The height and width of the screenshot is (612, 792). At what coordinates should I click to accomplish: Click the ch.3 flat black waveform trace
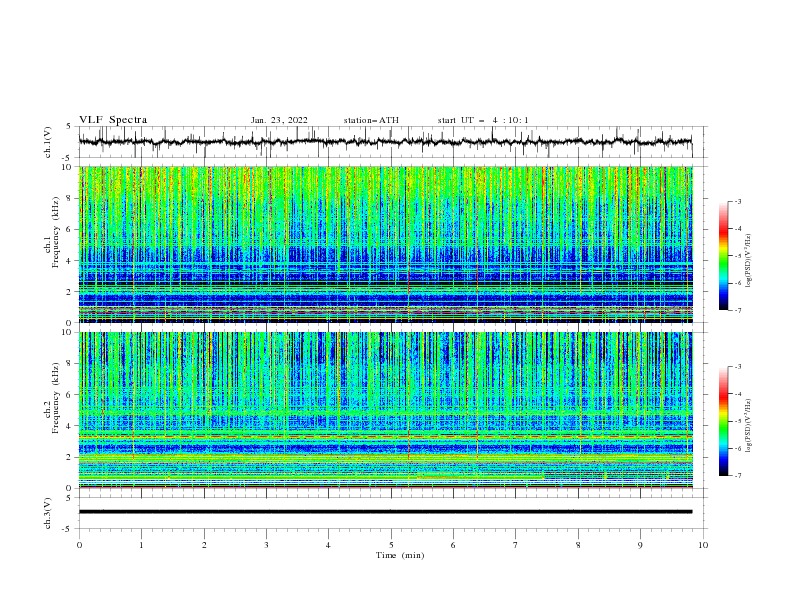pyautogui.click(x=385, y=512)
